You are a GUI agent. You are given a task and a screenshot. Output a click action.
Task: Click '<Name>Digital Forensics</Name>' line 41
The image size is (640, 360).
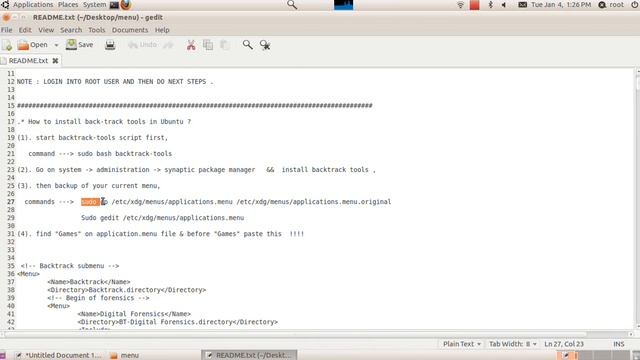pos(134,314)
